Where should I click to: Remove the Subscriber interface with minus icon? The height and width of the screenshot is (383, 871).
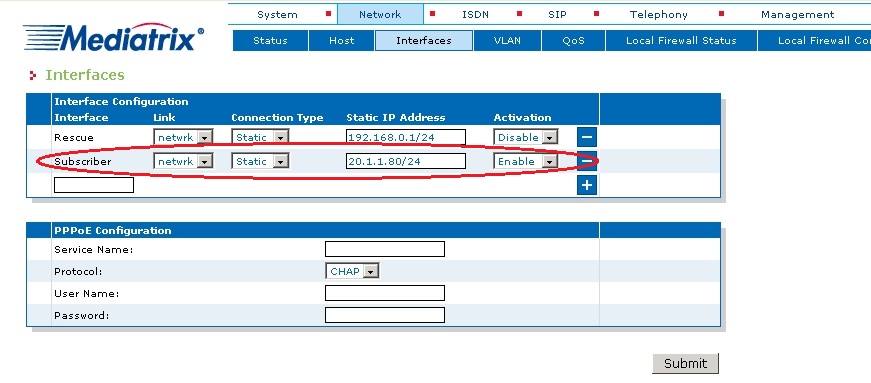point(587,161)
